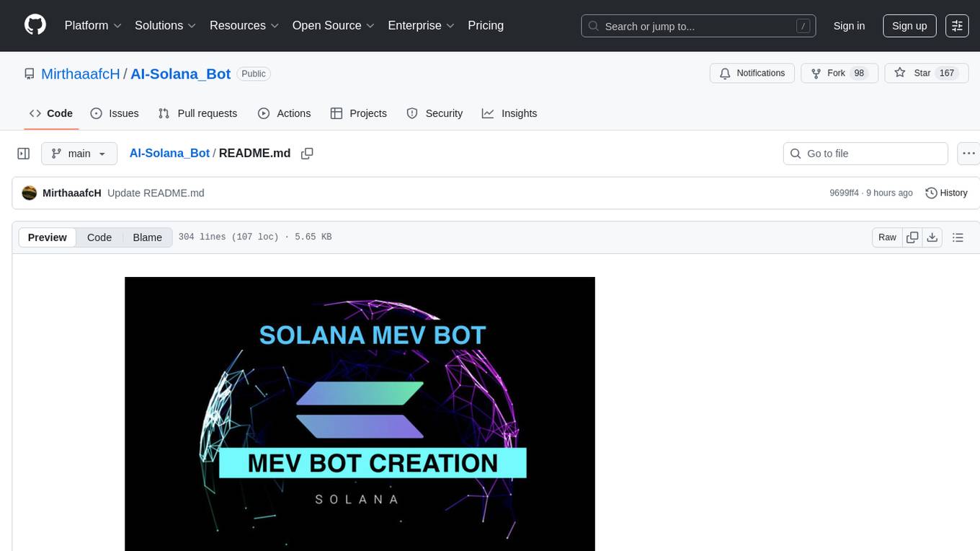Switch to Preview view
Image resolution: width=980 pixels, height=551 pixels.
48,237
